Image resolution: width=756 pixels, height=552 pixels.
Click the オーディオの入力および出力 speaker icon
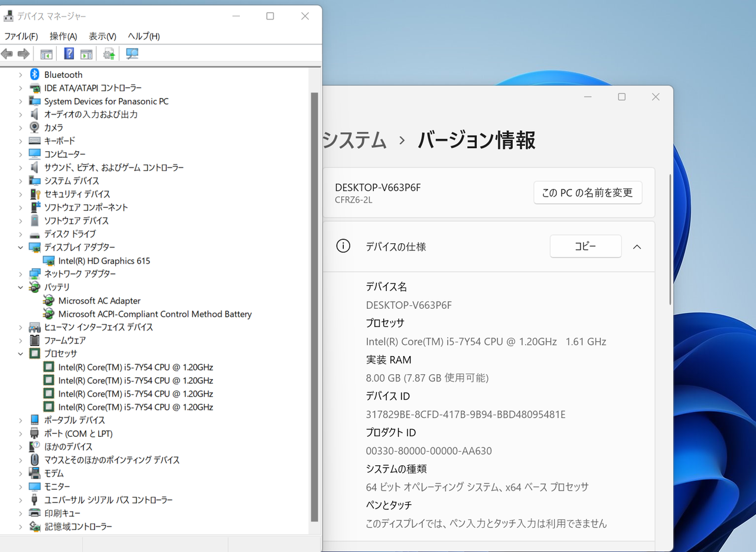[34, 114]
